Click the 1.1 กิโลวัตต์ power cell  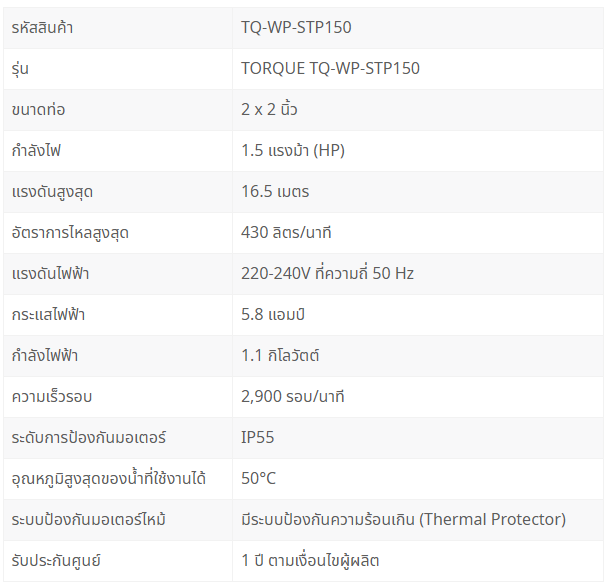pyautogui.click(x=418, y=356)
